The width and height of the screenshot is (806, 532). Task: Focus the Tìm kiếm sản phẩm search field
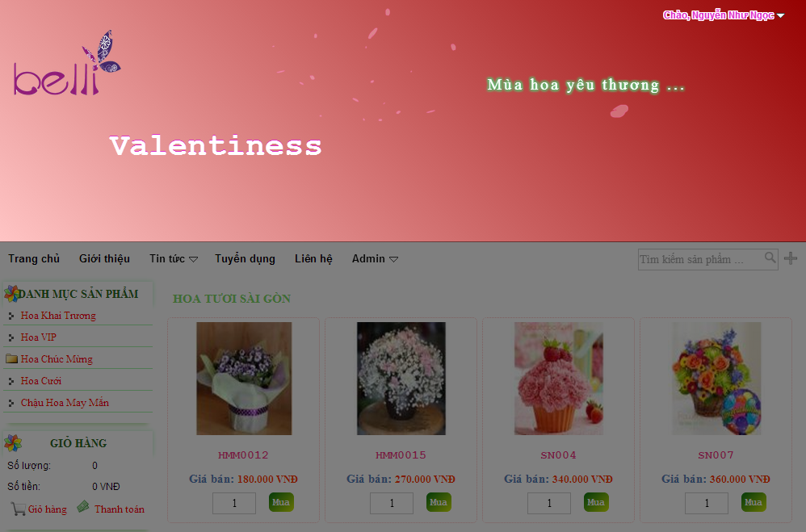coord(701,259)
